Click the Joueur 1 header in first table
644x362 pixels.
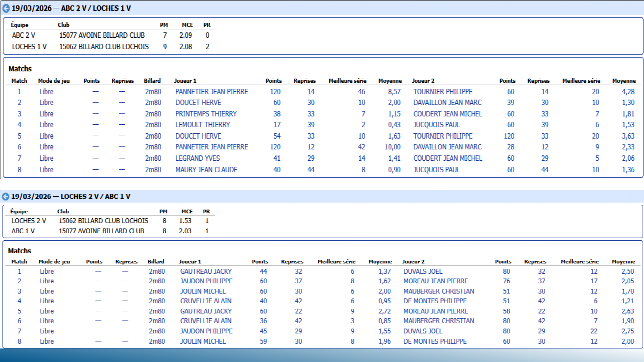(x=185, y=81)
